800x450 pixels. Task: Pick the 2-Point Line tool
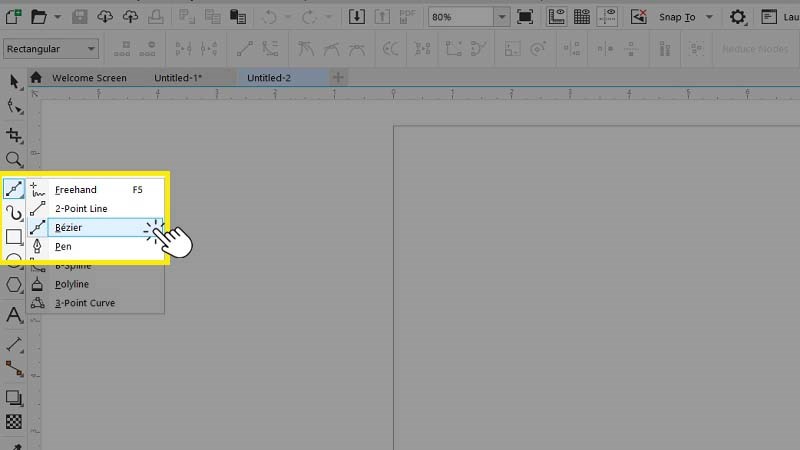click(x=80, y=209)
